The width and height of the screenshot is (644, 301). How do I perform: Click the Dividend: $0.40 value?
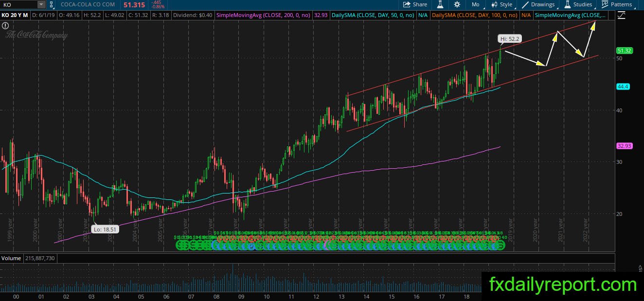click(194, 16)
